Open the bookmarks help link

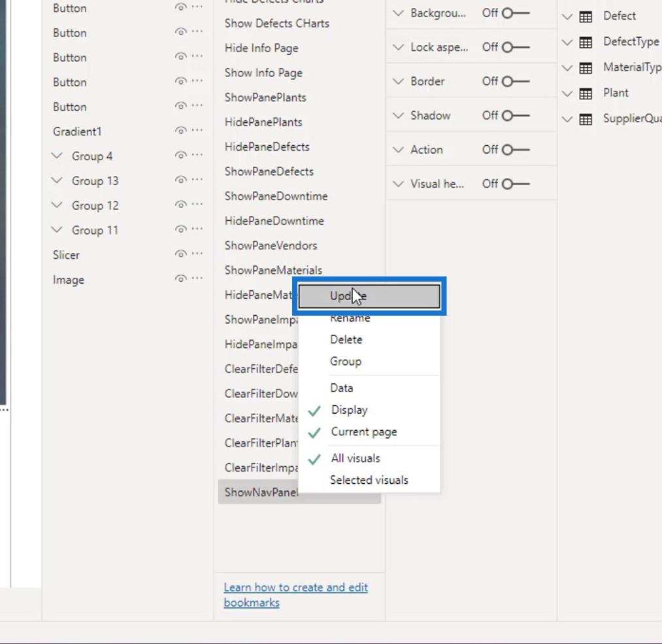[x=295, y=594]
